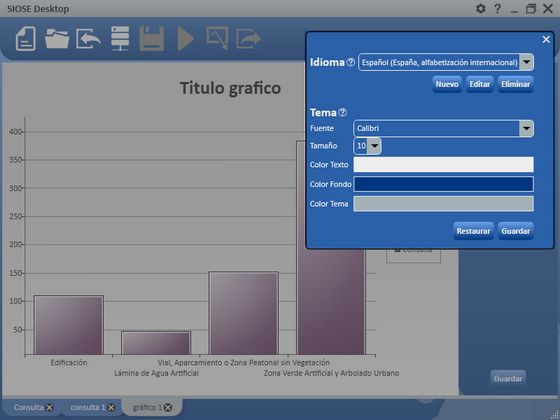560x420 pixels.
Task: Click the chart graphic icon in toolbar
Action: coord(217,38)
